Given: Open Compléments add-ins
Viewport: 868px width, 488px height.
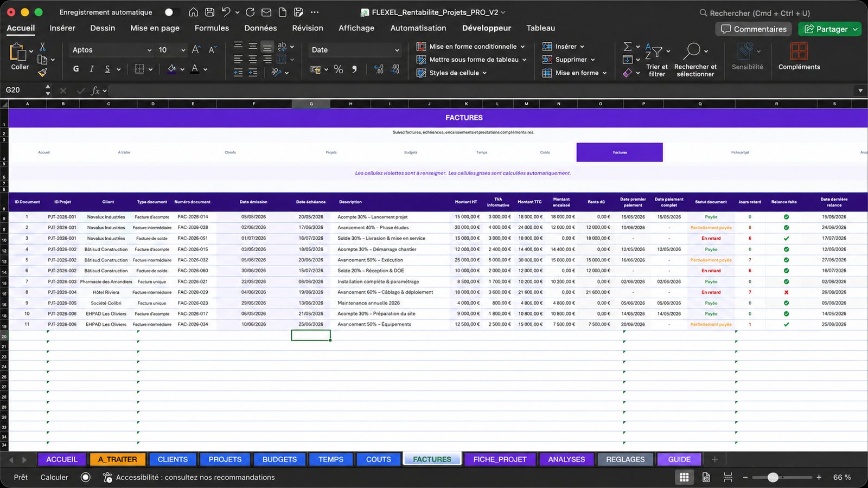Looking at the screenshot, I should point(799,56).
